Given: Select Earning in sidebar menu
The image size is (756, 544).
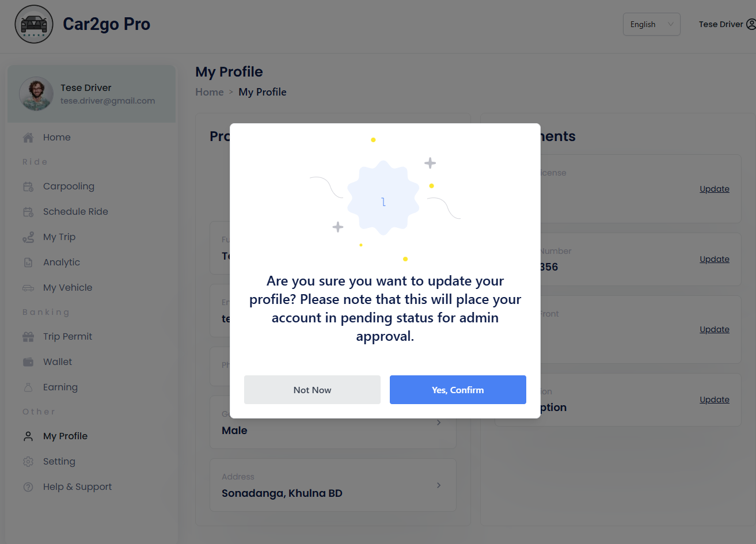Looking at the screenshot, I should coord(60,387).
